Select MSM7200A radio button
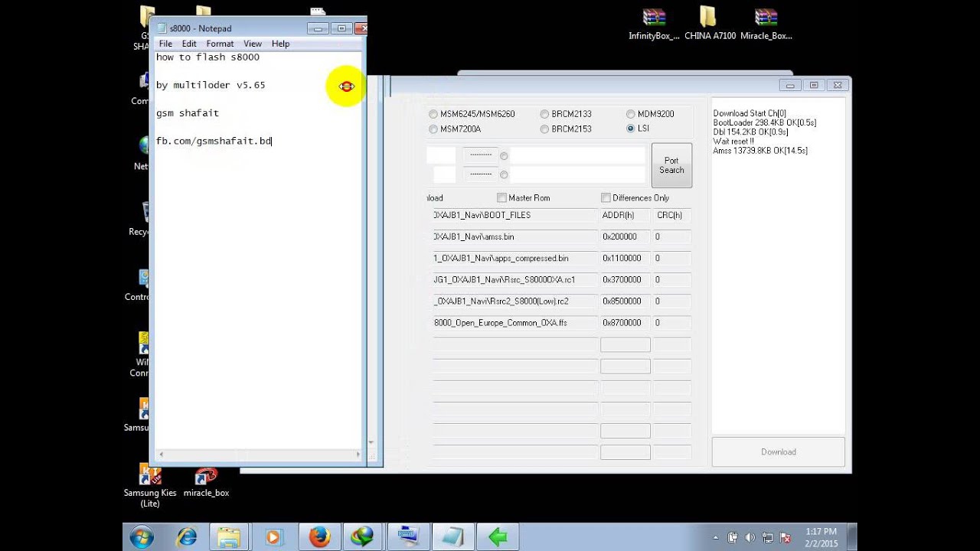 [x=433, y=129]
